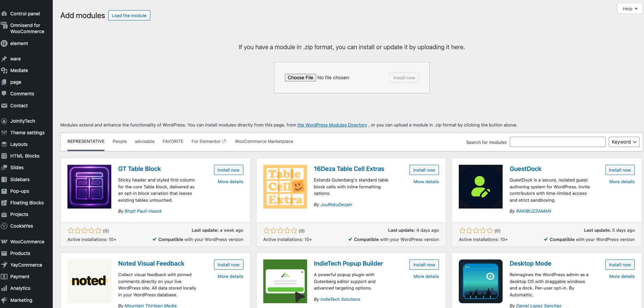
Task: Focus the Search for modules field
Action: coord(557,142)
